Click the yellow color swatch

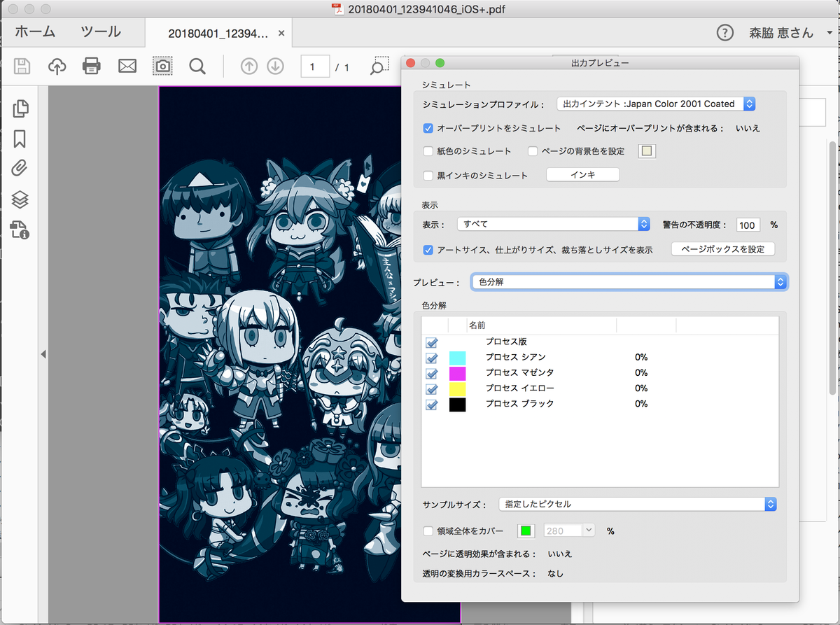click(457, 388)
